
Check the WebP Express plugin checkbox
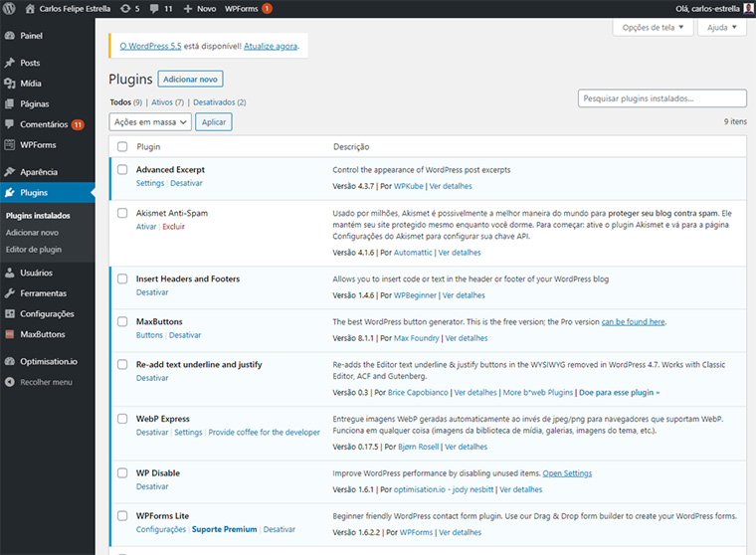(122, 419)
